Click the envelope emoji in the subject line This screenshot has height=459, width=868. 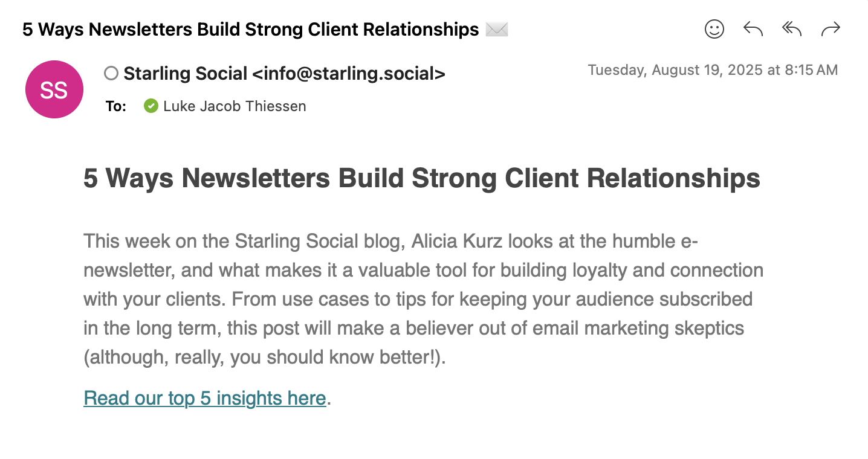point(496,29)
